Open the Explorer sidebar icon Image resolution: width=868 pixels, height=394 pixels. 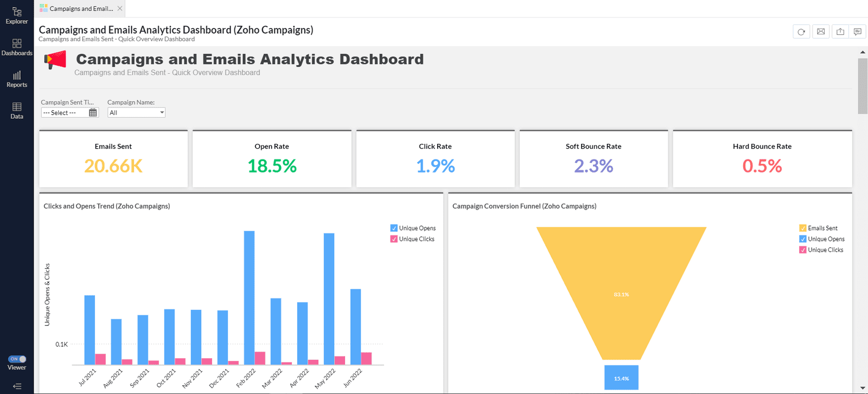(x=17, y=15)
